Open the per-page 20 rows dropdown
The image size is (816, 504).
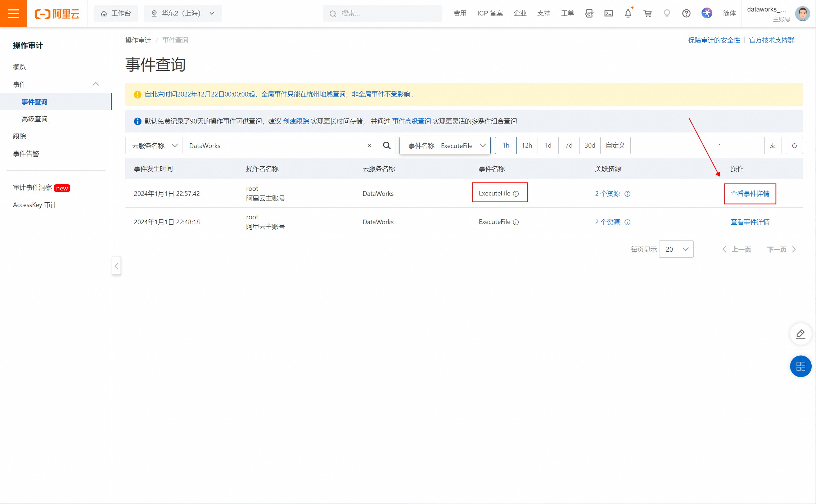676,249
